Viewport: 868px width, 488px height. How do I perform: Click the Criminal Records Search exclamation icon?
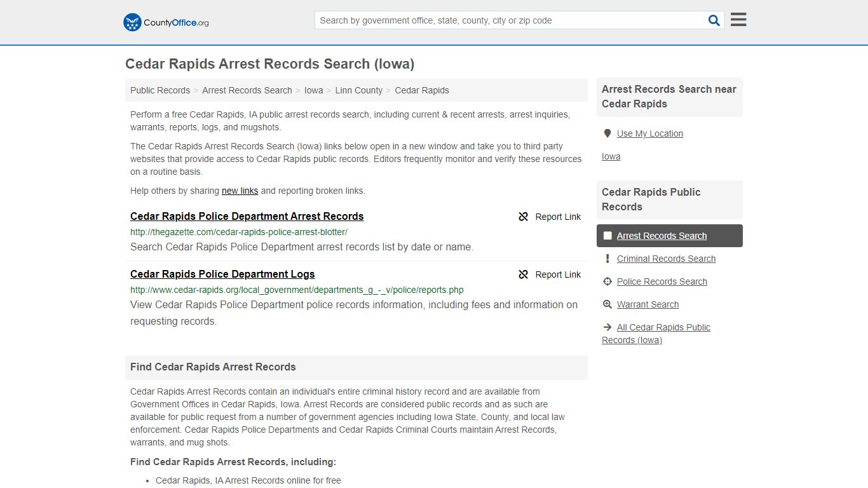click(607, 259)
